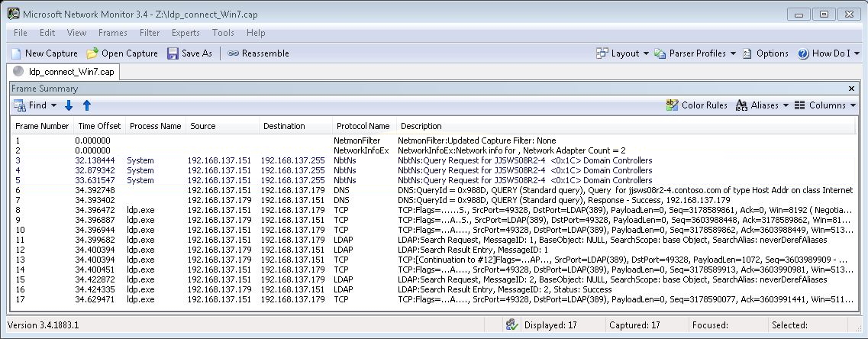Select the ldp_connect_Win7.cap tab
The height and width of the screenshot is (339, 868).
point(64,72)
